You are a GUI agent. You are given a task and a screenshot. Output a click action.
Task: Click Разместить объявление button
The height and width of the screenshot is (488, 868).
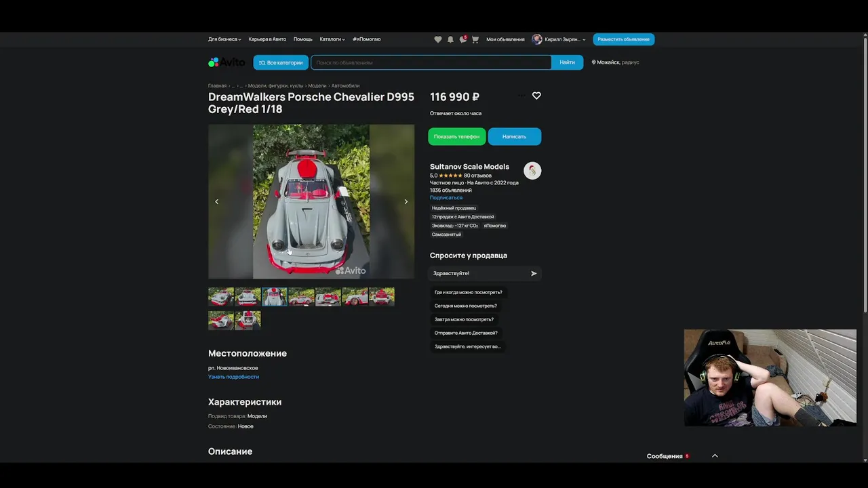pyautogui.click(x=624, y=39)
